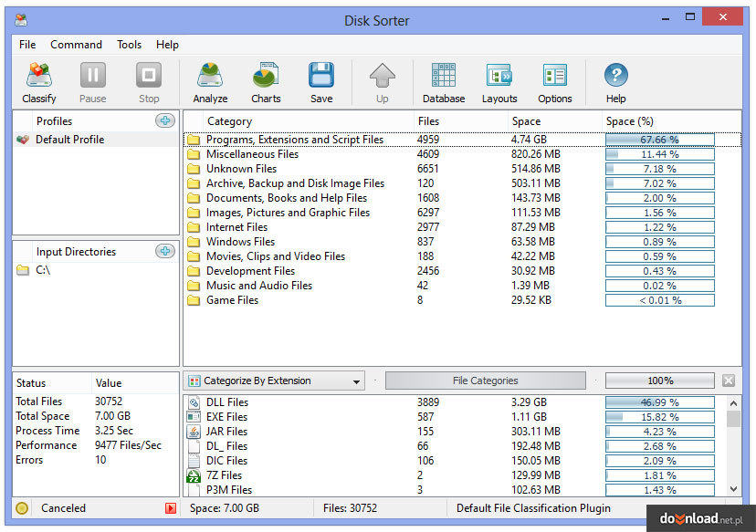Click the Default Profile icon
756x532 pixels.
[23, 140]
